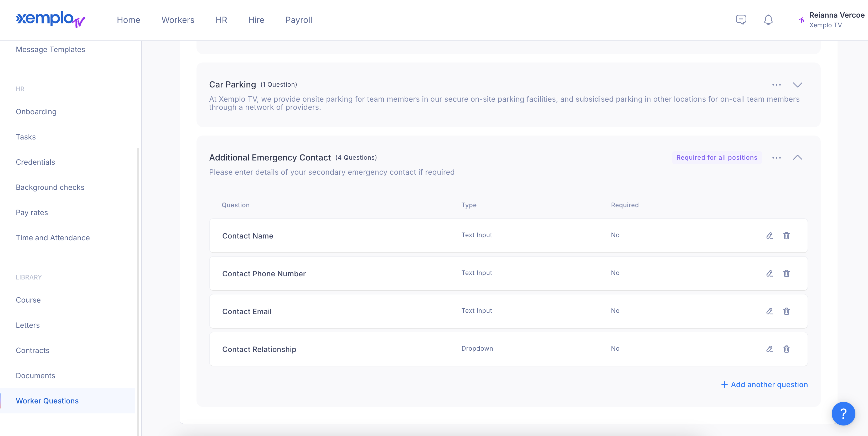Select the Contact Relationship row text

coord(259,349)
